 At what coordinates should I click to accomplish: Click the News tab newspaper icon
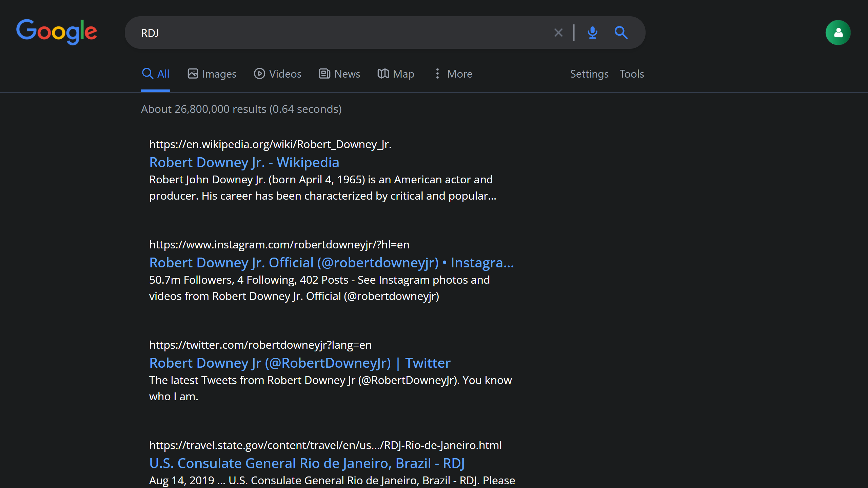[324, 74]
